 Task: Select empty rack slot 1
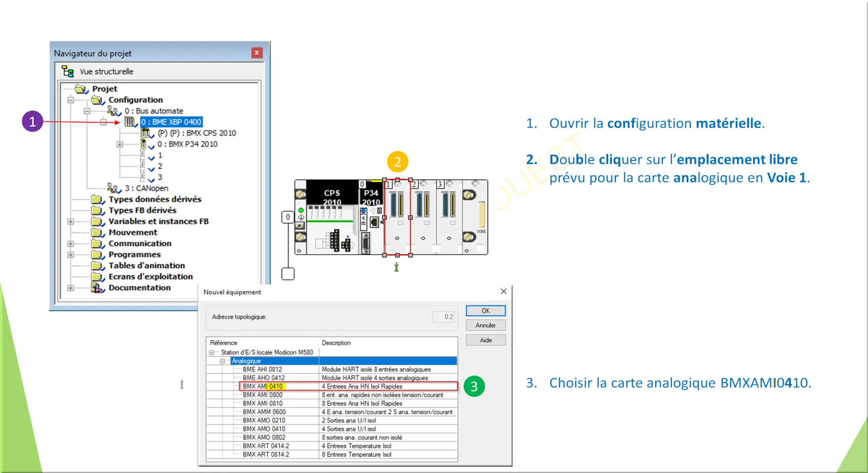tap(397, 217)
